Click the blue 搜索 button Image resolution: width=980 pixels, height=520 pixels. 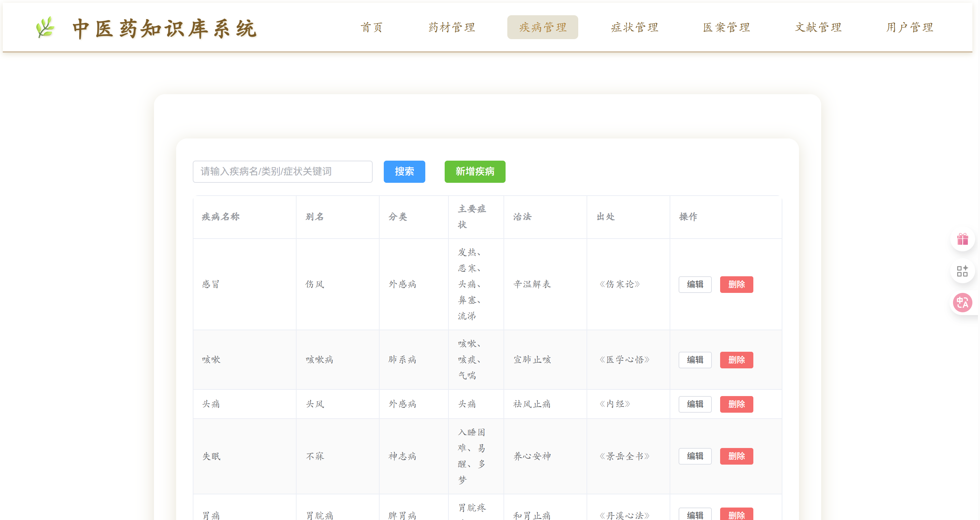click(404, 172)
